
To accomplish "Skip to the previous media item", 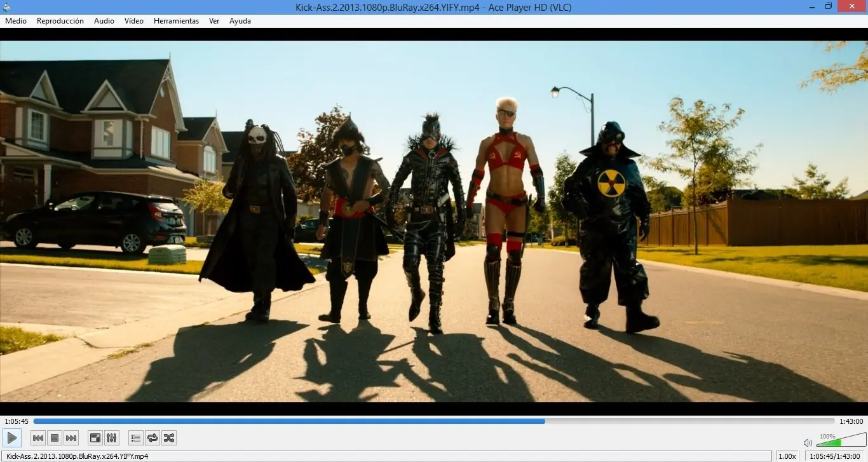I will pos(38,438).
